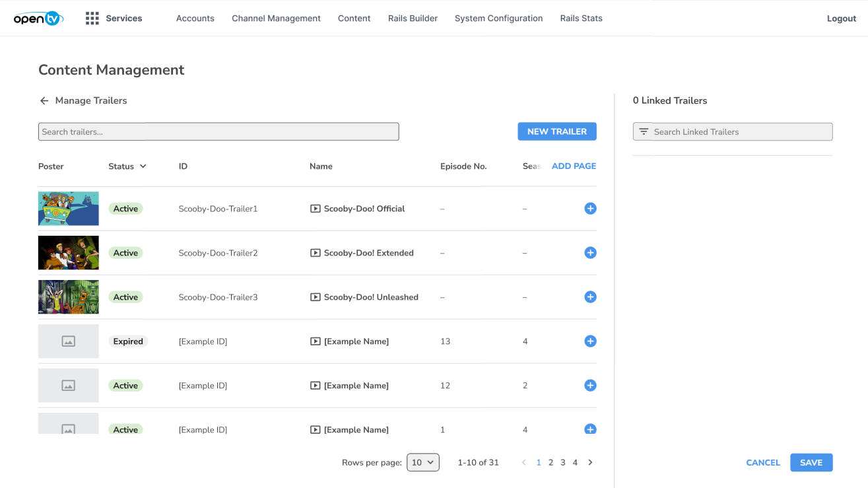Open Rails Builder menu
The width and height of the screenshot is (868, 488).
[413, 18]
